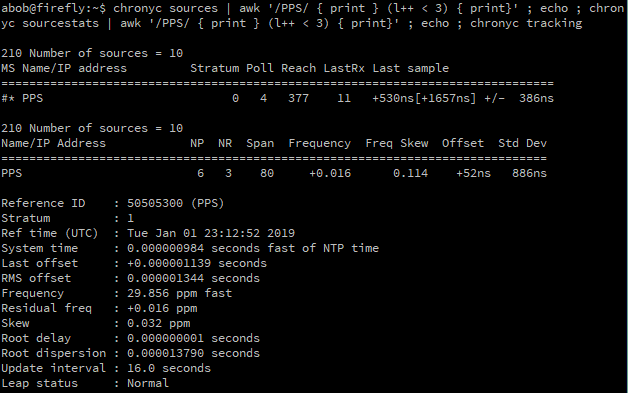Click the Std Dev value 886ns
Viewport: 628px width, 393px height.
[x=529, y=173]
